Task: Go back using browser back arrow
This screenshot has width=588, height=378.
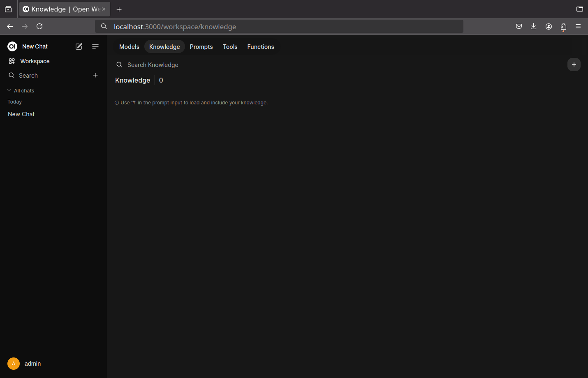Action: pos(10,26)
